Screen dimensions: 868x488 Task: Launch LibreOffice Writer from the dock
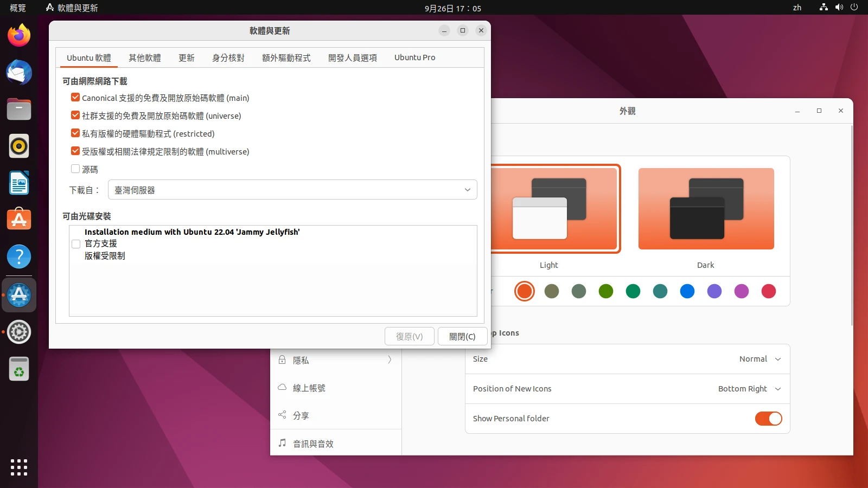point(19,183)
